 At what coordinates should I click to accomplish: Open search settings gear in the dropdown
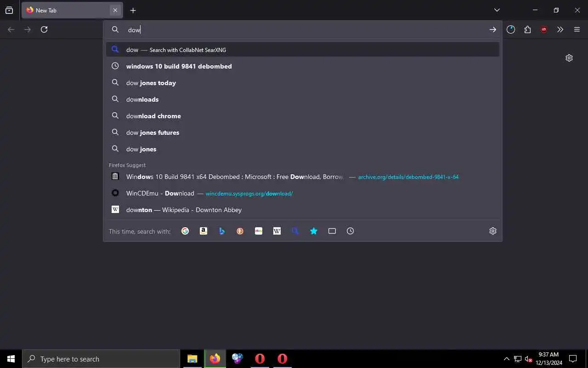493,231
